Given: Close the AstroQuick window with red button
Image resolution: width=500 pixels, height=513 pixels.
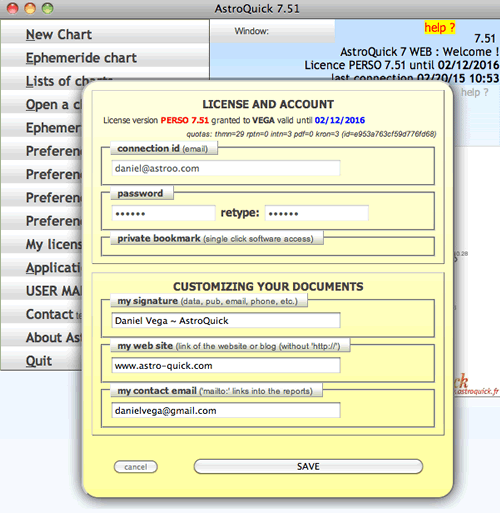Looking at the screenshot, I should [13, 8].
